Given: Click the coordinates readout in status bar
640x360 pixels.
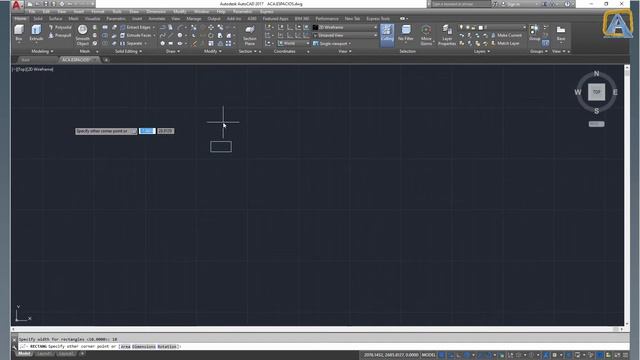Looking at the screenshot, I should (391, 355).
